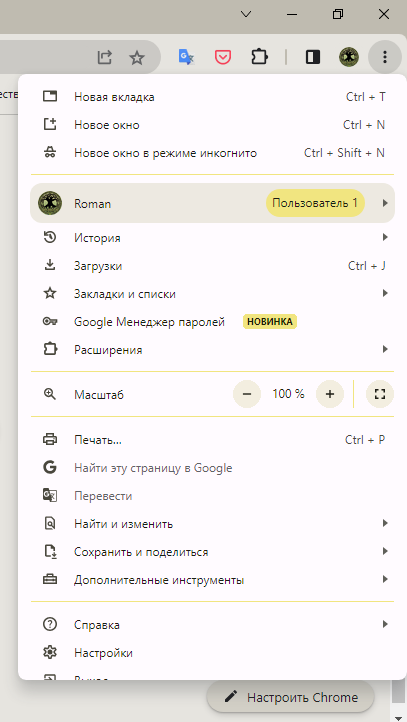Click the profile avatar in the toolbar
Screen dimensions: 407x722
click(x=349, y=57)
